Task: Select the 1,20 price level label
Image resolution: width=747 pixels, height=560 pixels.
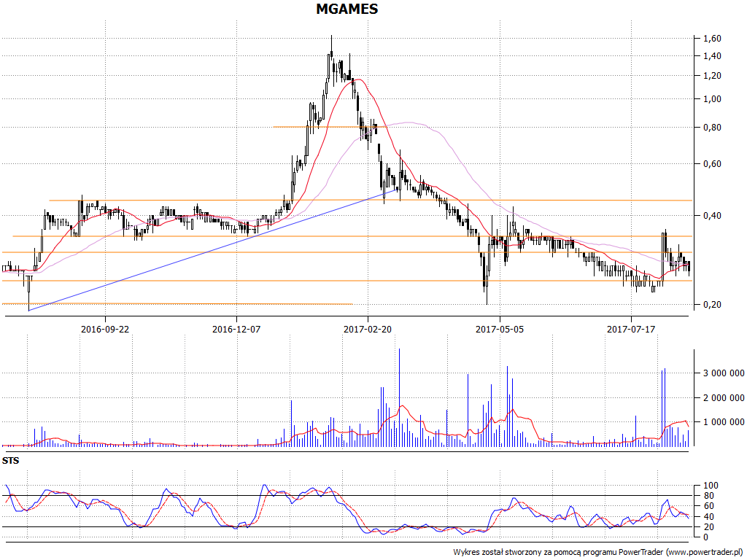Action: 712,76
